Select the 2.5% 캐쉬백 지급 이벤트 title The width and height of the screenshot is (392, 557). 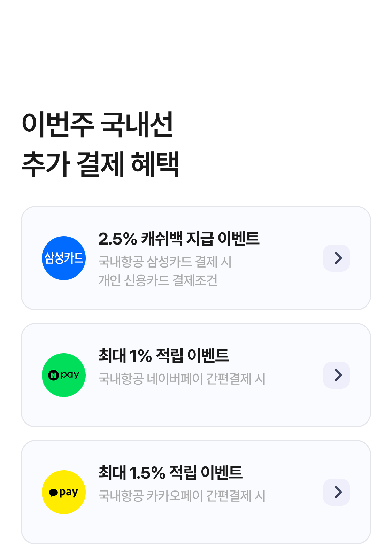[179, 239]
